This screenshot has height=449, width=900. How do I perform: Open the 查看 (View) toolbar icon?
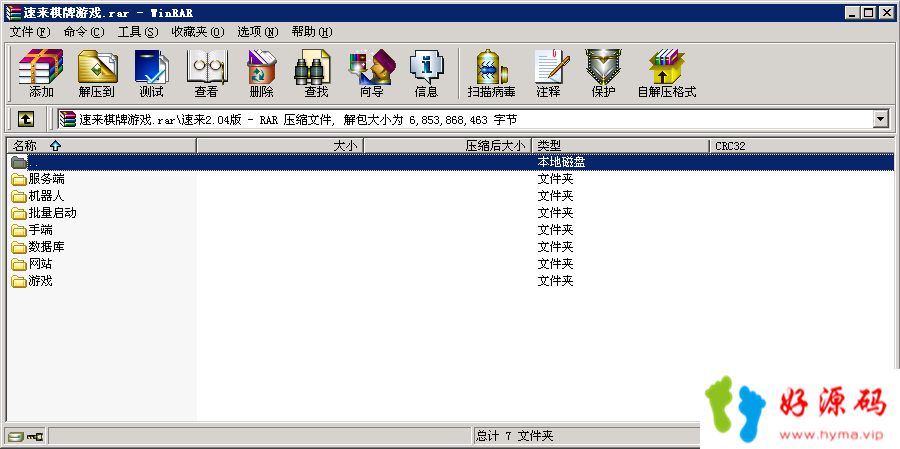[x=207, y=73]
